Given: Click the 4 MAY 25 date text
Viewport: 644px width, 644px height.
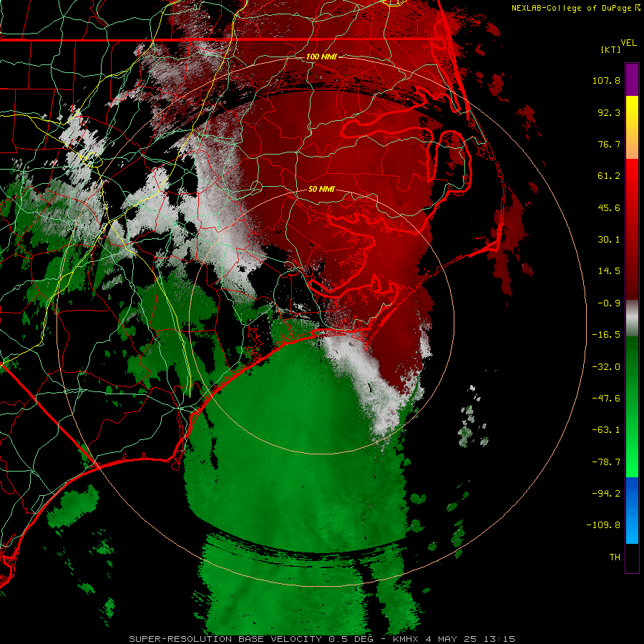Looking at the screenshot, I should (x=451, y=639).
